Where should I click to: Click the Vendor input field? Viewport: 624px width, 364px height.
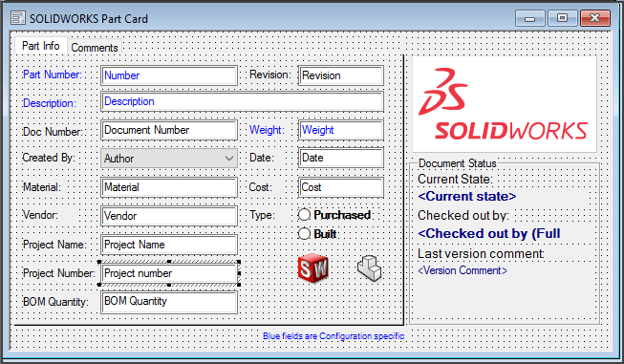[169, 216]
